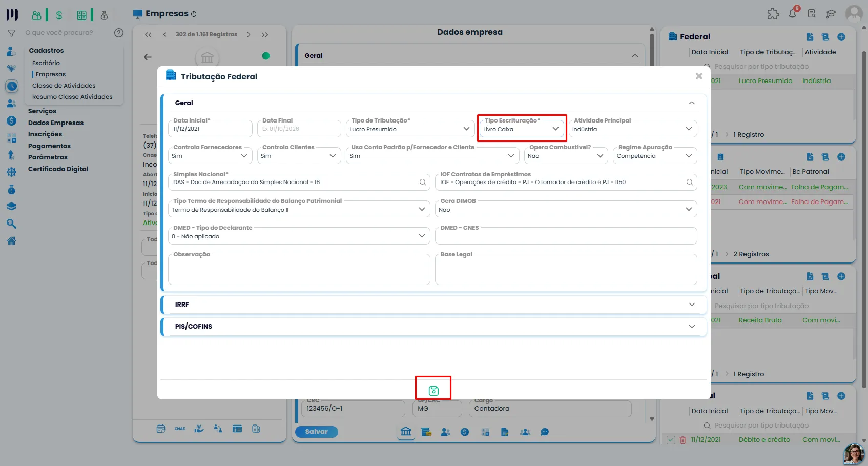Click the filter funnel icon in sidebar
The image size is (868, 466).
(11, 33)
